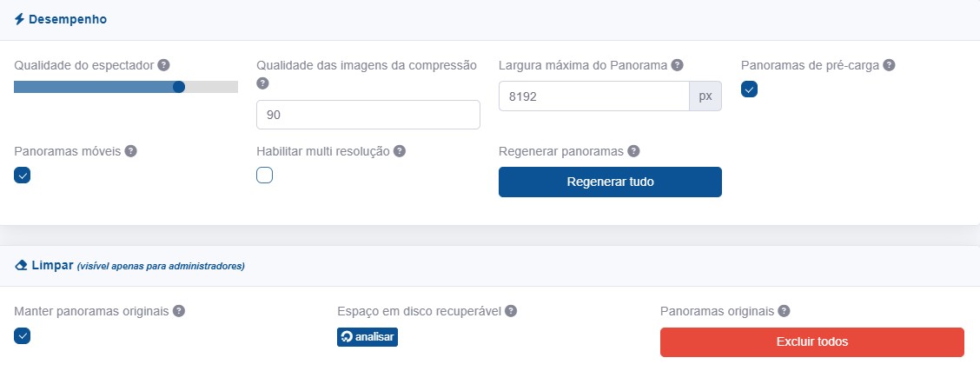This screenshot has width=980, height=371.
Task: Enable the Habilitar multi resolução checkbox
Action: [x=265, y=176]
